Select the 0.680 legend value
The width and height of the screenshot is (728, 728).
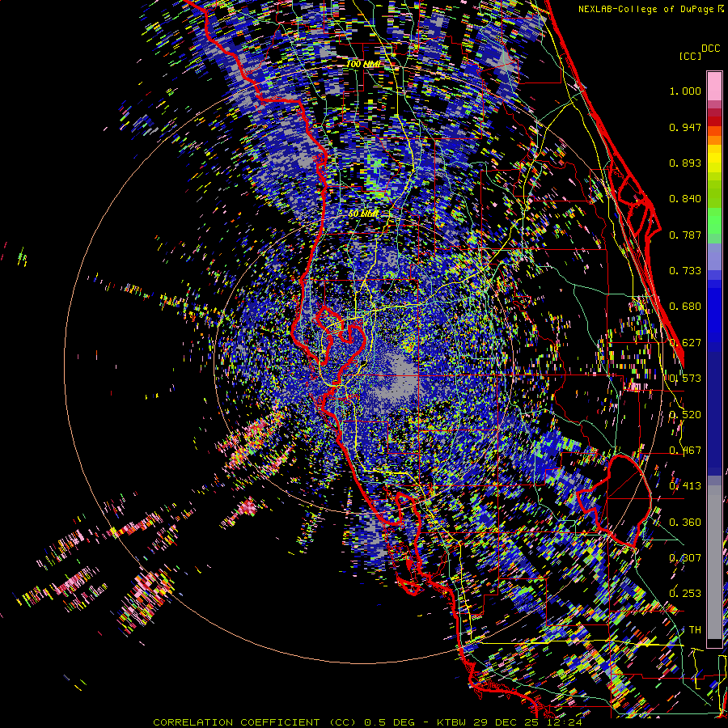(685, 307)
